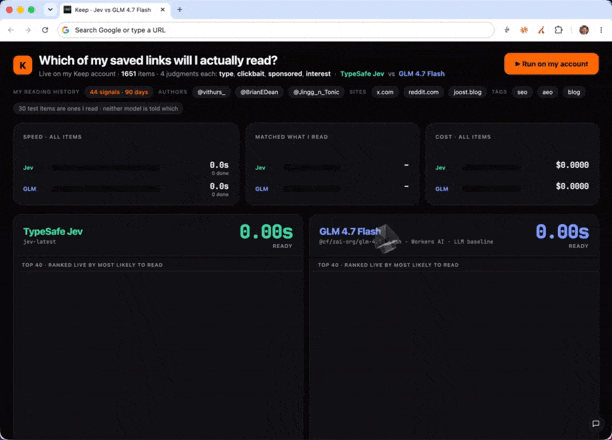Close the Keep - Jev vs GLM tab
The height and width of the screenshot is (440, 612).
[163, 9]
